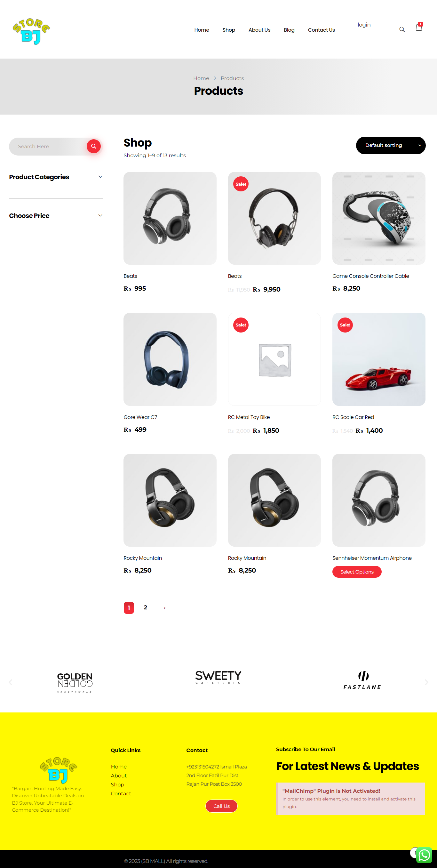Go to next page arrow in pagination

pos(163,607)
